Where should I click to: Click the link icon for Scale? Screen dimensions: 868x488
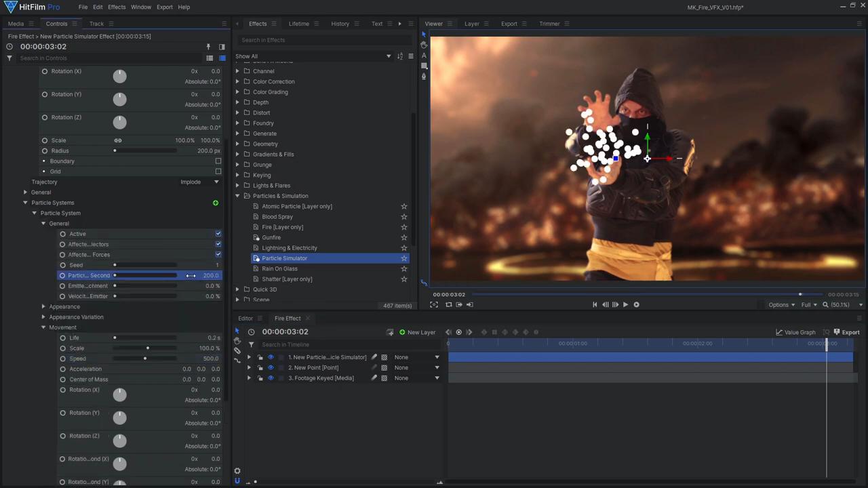[118, 140]
